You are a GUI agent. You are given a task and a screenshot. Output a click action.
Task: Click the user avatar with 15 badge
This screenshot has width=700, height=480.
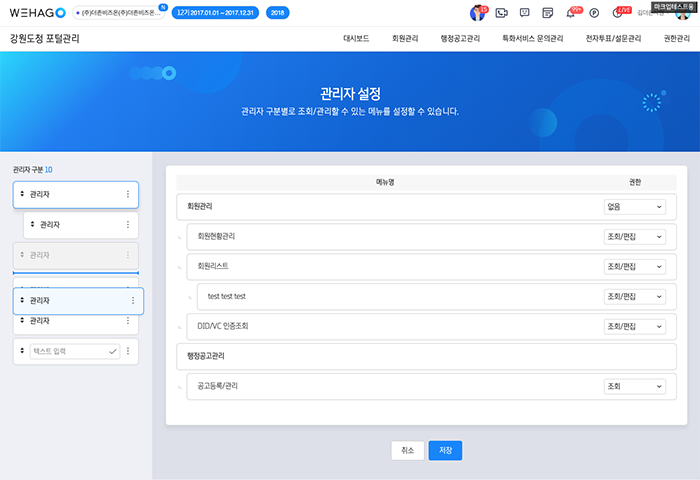477,13
